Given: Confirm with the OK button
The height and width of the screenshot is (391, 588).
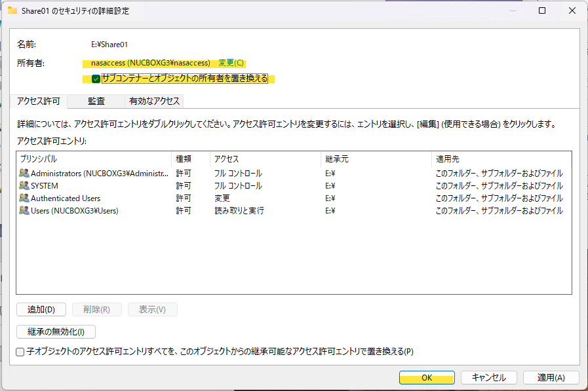Looking at the screenshot, I should pos(427,378).
